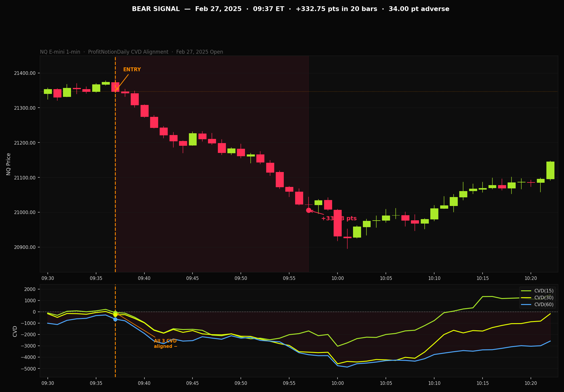
Task: Click the 21000.00 price axis label
Action: (25, 212)
